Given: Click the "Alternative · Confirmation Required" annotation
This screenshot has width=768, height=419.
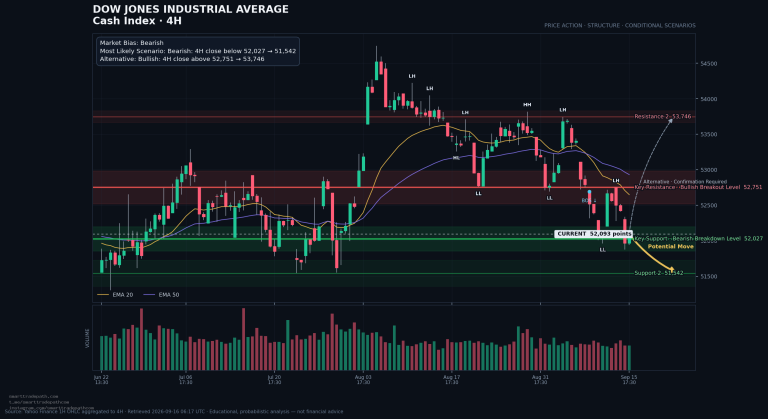Looking at the screenshot, I should click(x=685, y=182).
